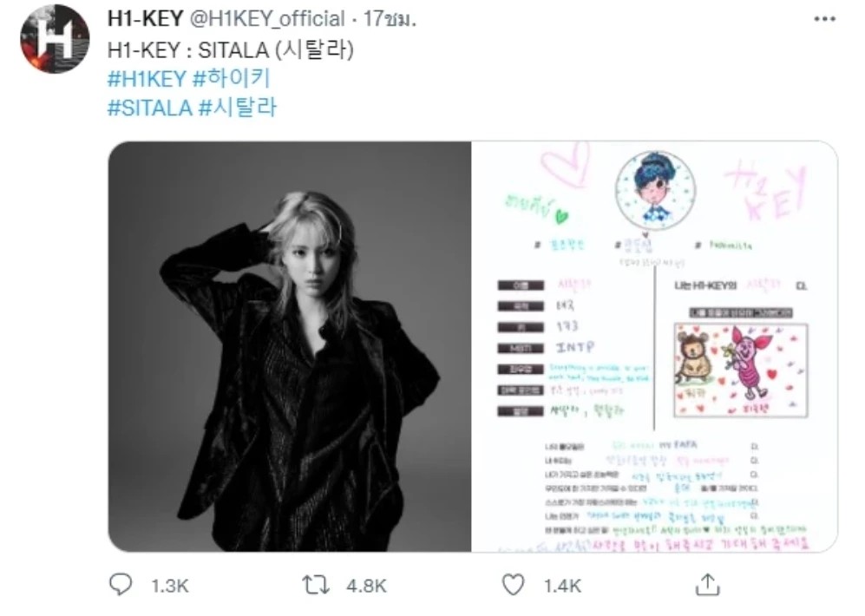Click the retweet arrows icon
The height and width of the screenshot is (616, 865).
316,585
